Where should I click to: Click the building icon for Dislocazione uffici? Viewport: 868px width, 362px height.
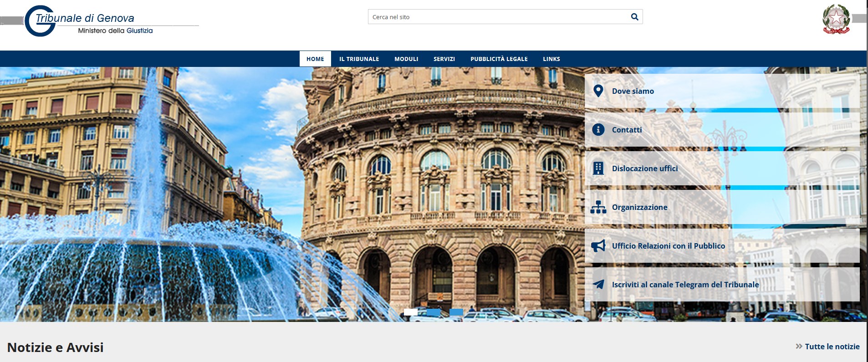(598, 168)
